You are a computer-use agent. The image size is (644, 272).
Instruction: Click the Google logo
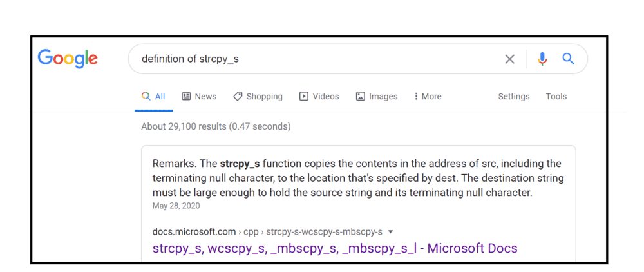68,59
